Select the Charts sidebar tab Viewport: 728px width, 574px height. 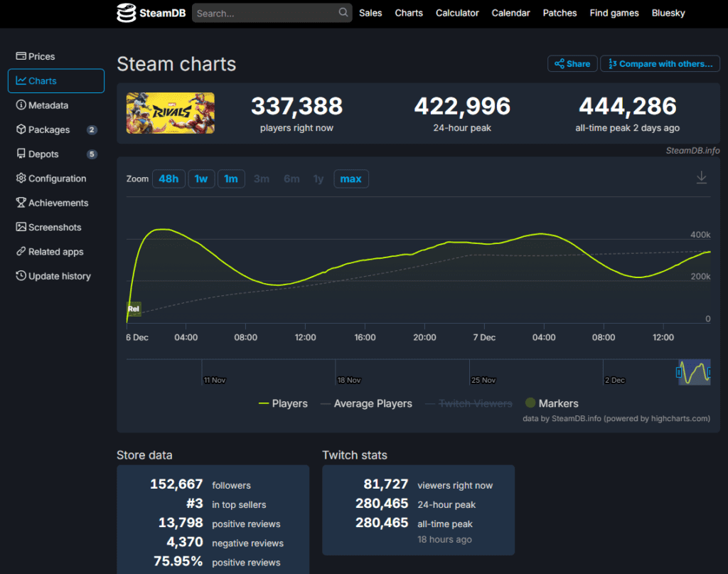[56, 81]
